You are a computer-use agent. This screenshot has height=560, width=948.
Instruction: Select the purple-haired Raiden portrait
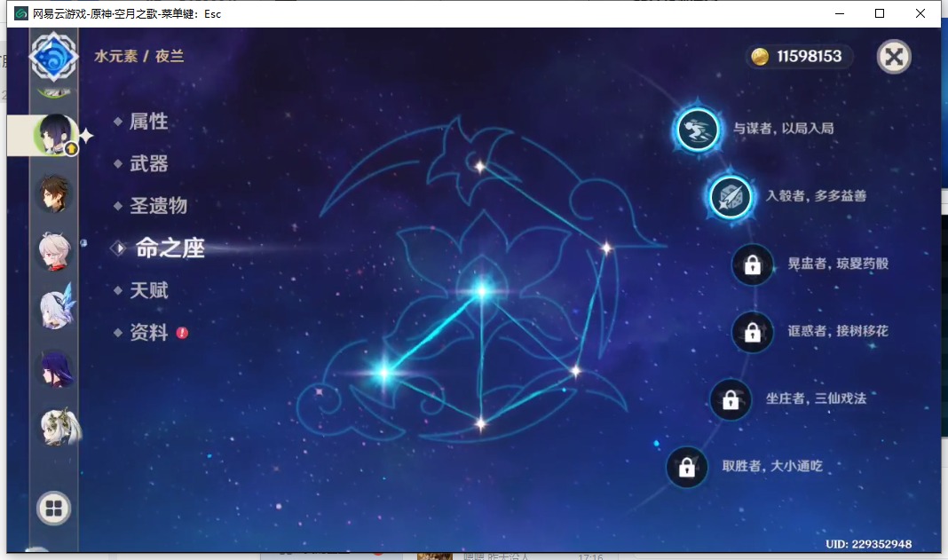[x=56, y=368]
